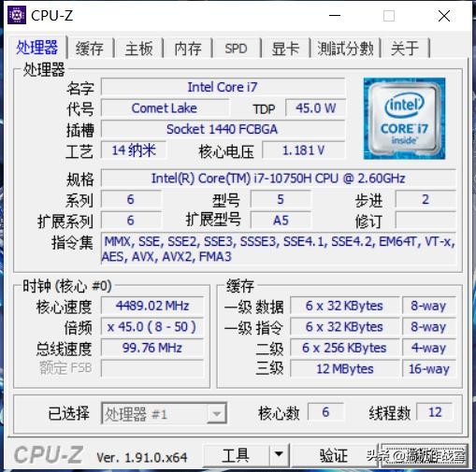
Task: Click the empty 额定 FSB field
Action: [x=152, y=368]
